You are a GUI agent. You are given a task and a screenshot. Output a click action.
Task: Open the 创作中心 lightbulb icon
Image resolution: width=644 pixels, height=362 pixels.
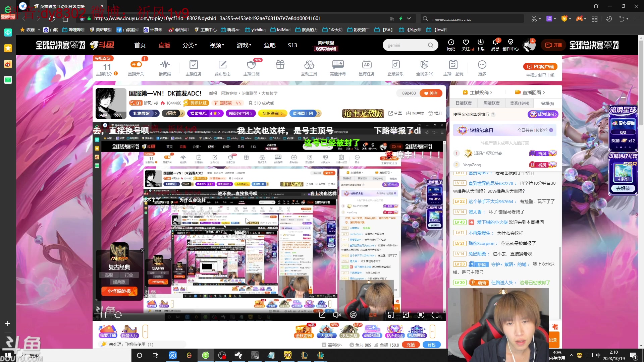tap(511, 45)
